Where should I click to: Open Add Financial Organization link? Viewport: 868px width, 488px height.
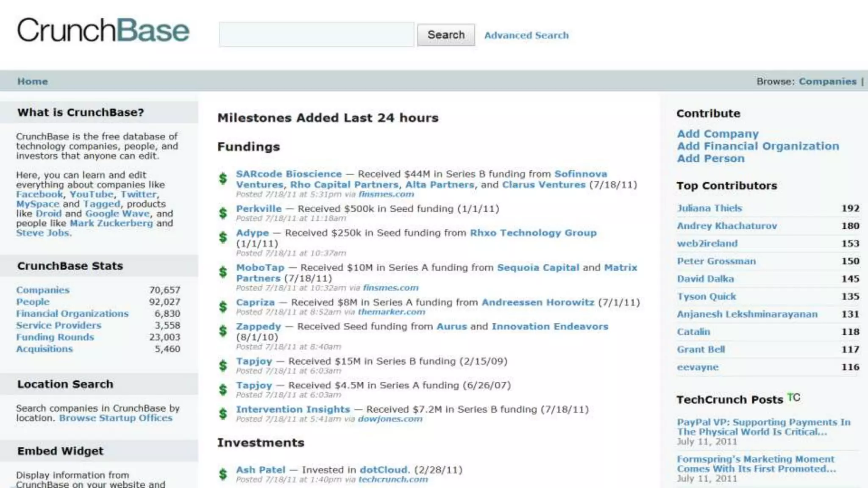point(758,146)
